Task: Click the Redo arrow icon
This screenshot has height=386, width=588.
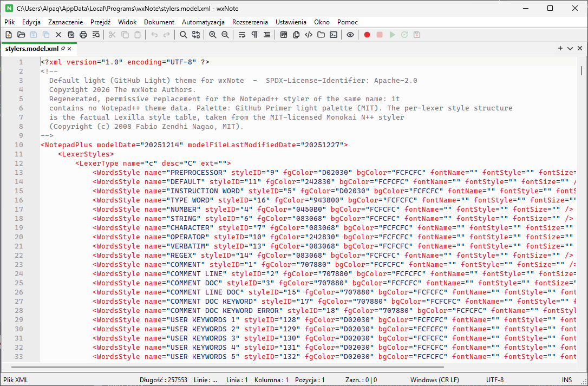Action: [x=167, y=35]
